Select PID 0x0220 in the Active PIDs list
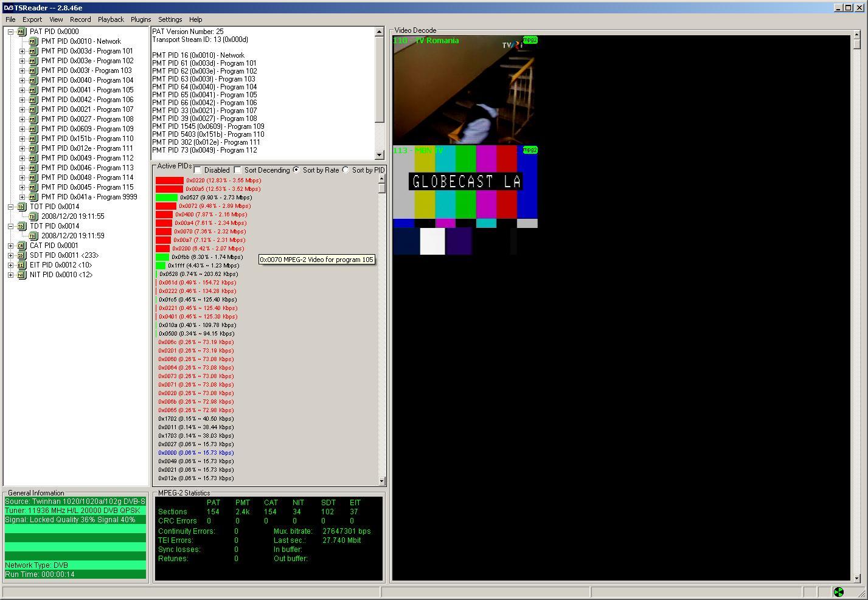 point(223,181)
